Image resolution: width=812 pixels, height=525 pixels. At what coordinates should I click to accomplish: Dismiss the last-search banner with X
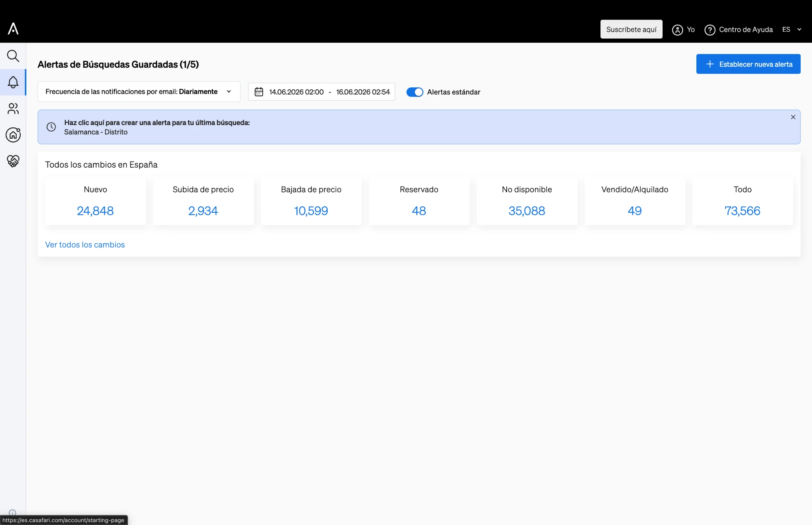793,117
